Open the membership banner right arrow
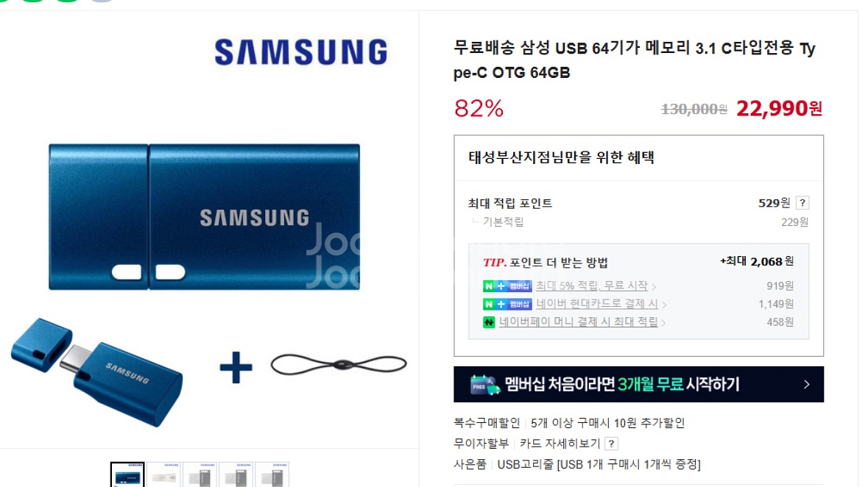Image resolution: width=868 pixels, height=487 pixels. 807,384
